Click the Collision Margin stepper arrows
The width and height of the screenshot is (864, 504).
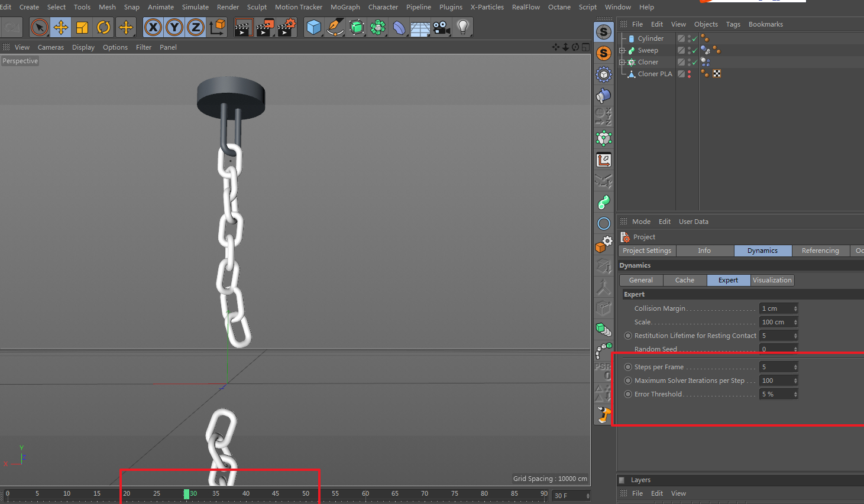[x=795, y=308]
